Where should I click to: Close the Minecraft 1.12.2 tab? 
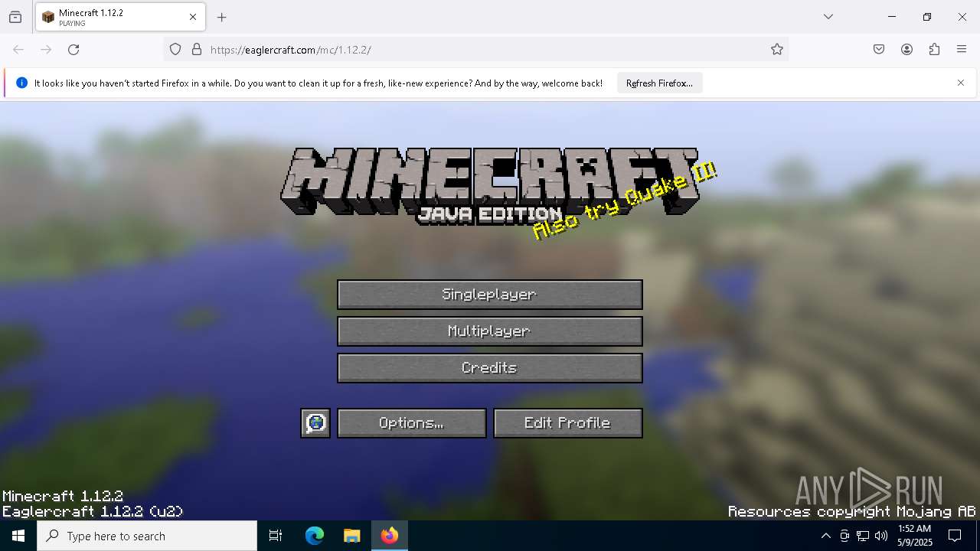pyautogui.click(x=193, y=17)
